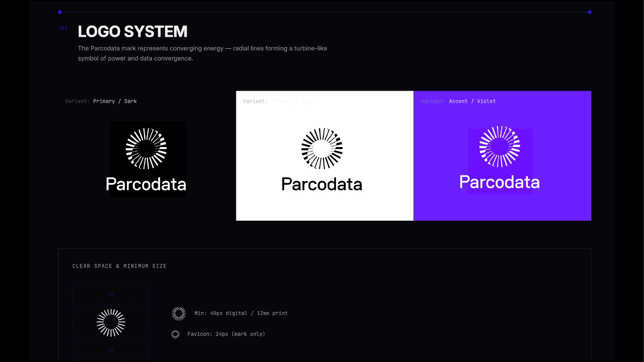Click the small favicon-size mark

click(x=175, y=334)
